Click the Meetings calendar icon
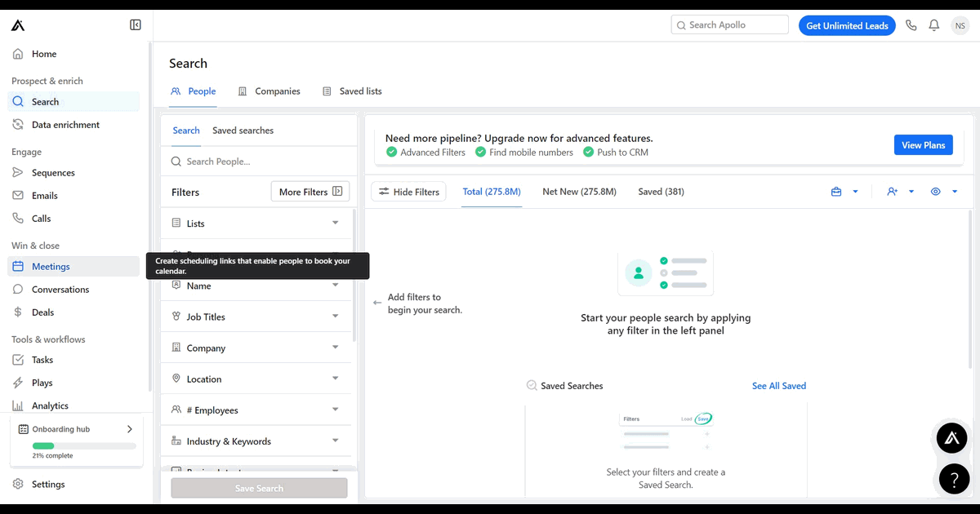 click(18, 267)
